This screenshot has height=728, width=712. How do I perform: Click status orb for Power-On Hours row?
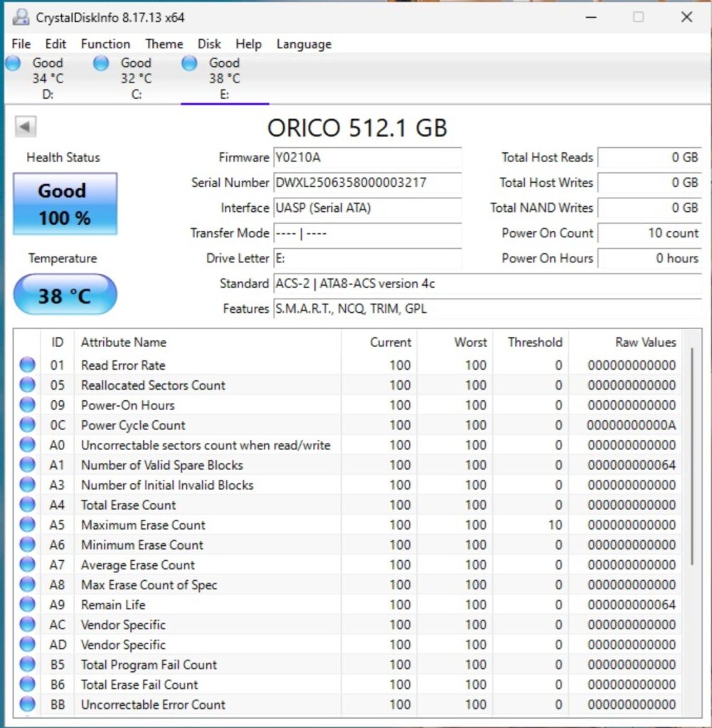pos(28,405)
